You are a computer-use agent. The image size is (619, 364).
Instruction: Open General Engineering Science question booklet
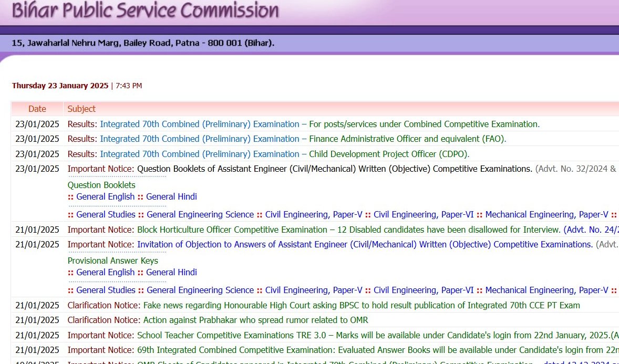200,214
